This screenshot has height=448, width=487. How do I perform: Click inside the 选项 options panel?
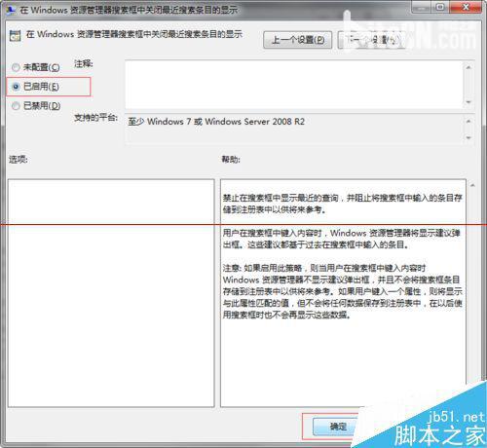tap(111, 293)
